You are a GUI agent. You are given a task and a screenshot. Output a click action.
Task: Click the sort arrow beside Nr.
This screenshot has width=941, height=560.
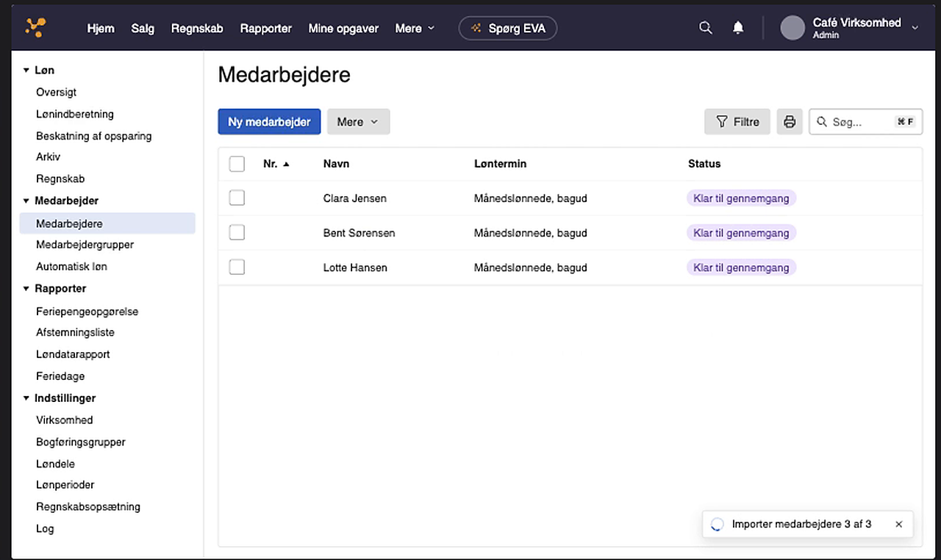(x=286, y=164)
